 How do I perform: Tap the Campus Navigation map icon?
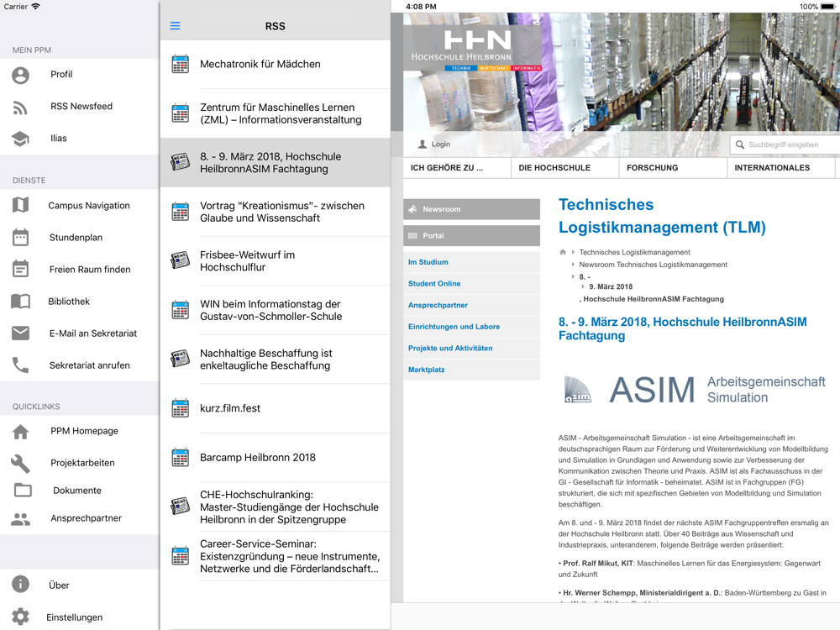click(20, 205)
